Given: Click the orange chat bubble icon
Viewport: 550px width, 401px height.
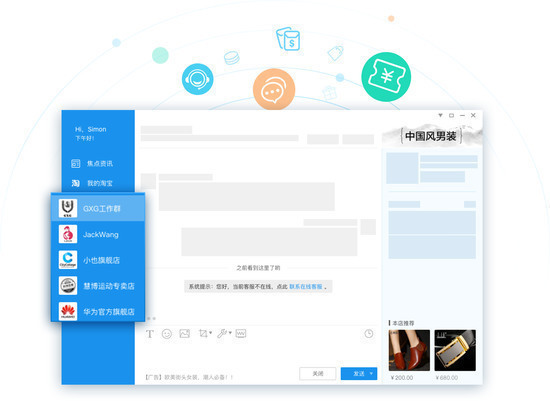Looking at the screenshot, I should 274,90.
